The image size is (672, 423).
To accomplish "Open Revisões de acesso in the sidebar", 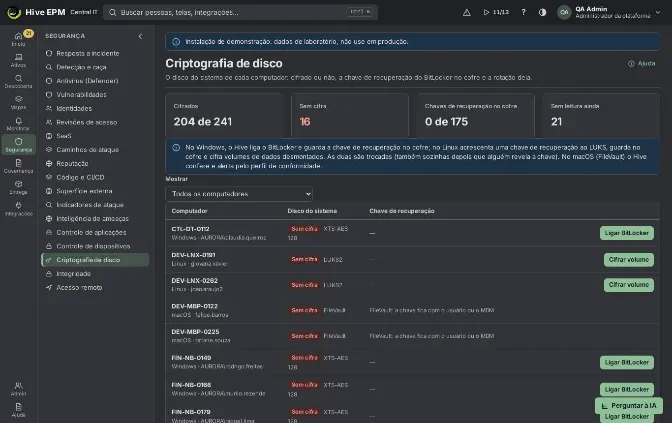I will pyautogui.click(x=95, y=122).
